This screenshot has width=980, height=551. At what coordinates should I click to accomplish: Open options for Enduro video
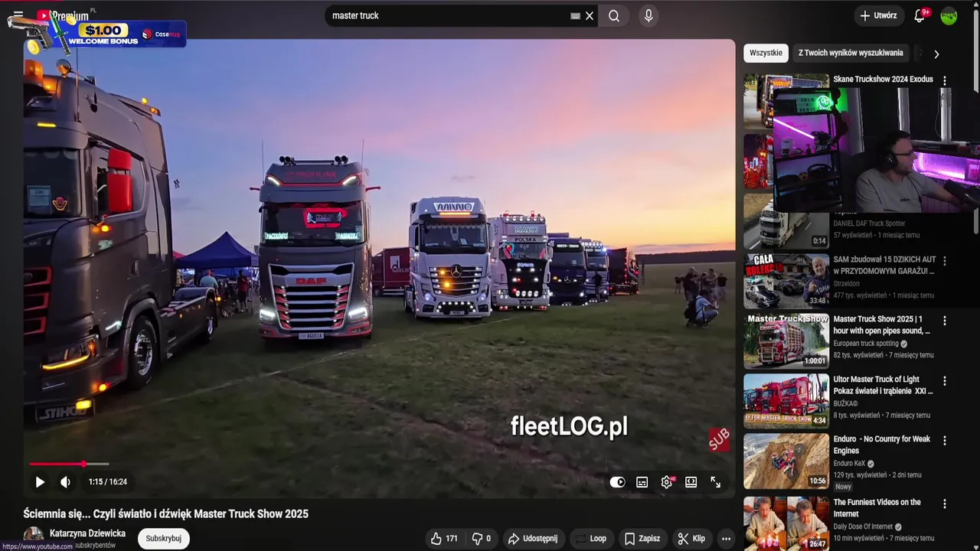[x=944, y=440]
